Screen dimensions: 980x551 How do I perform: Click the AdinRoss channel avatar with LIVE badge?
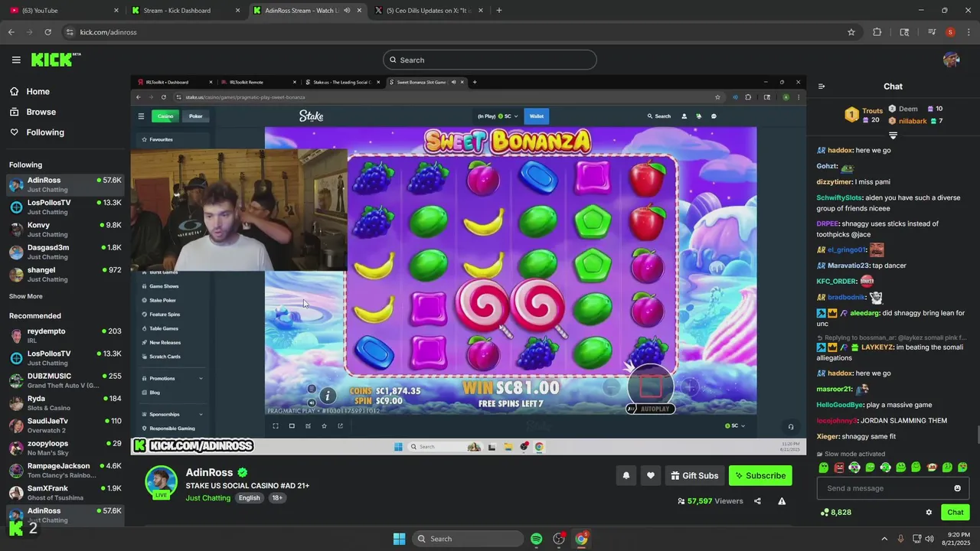pos(161,482)
